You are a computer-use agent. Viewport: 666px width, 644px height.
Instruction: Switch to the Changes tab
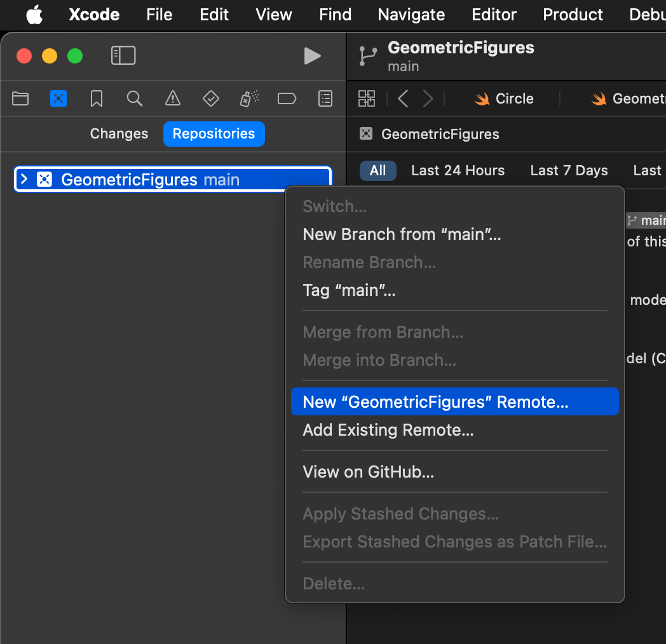tap(119, 134)
